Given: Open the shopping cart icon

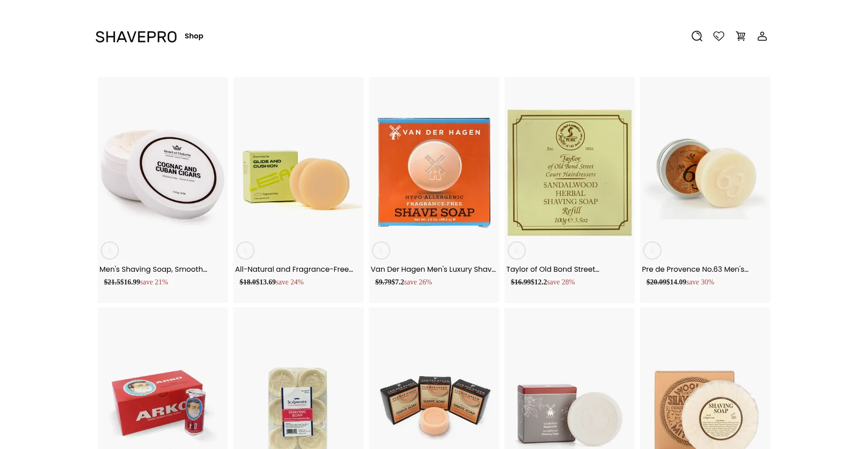Looking at the screenshot, I should pos(740,36).
